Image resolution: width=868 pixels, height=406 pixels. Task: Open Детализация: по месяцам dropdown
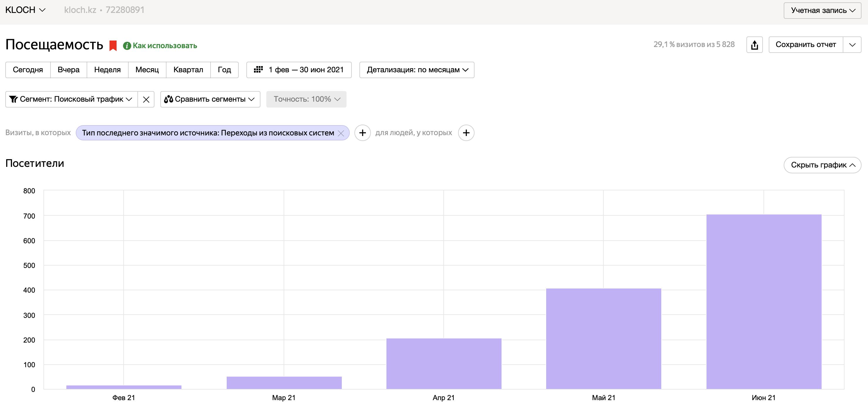[416, 70]
